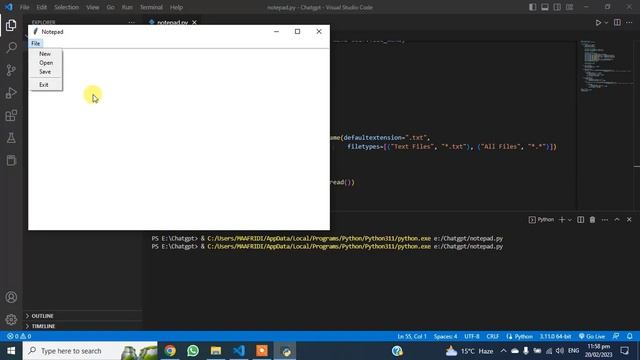The height and width of the screenshot is (360, 640).
Task: Choose Save from Notepad File menu
Action: [46, 72]
